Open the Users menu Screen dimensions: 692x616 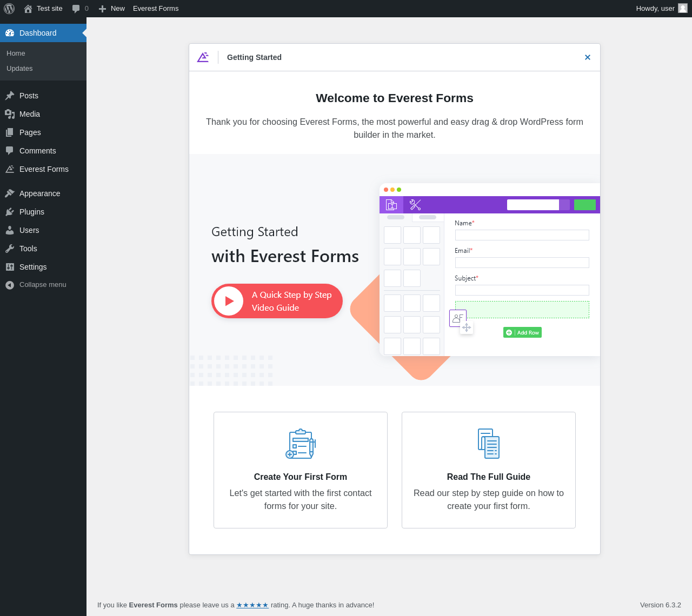(43, 230)
